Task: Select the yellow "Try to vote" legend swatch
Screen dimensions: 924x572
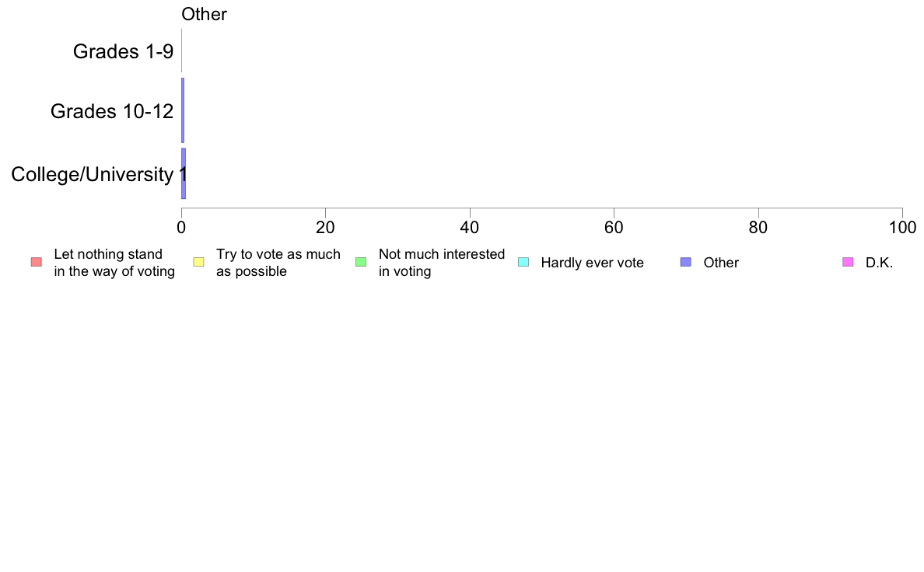Action: coord(198,262)
